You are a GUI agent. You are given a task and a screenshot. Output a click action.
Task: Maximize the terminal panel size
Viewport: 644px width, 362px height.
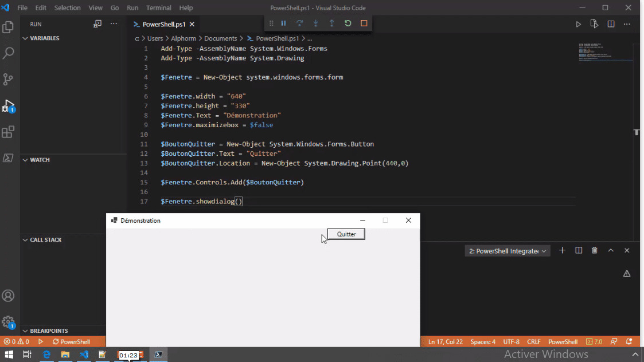click(611, 250)
